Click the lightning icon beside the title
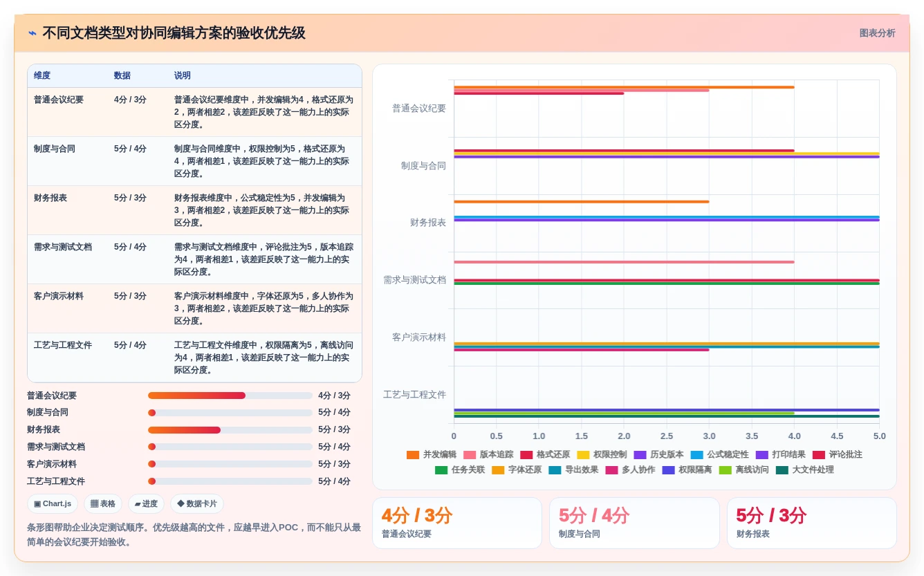Viewport: 924px width, 576px height. click(33, 33)
